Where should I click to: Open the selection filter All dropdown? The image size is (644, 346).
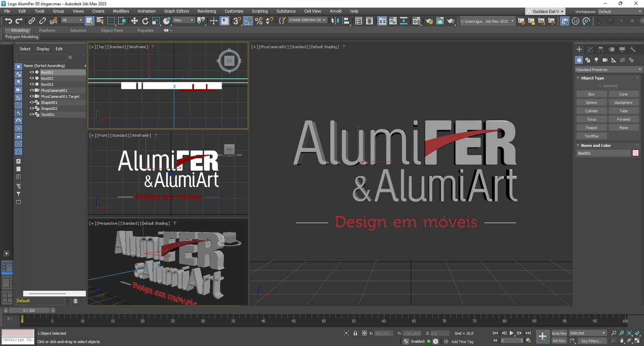[72, 20]
